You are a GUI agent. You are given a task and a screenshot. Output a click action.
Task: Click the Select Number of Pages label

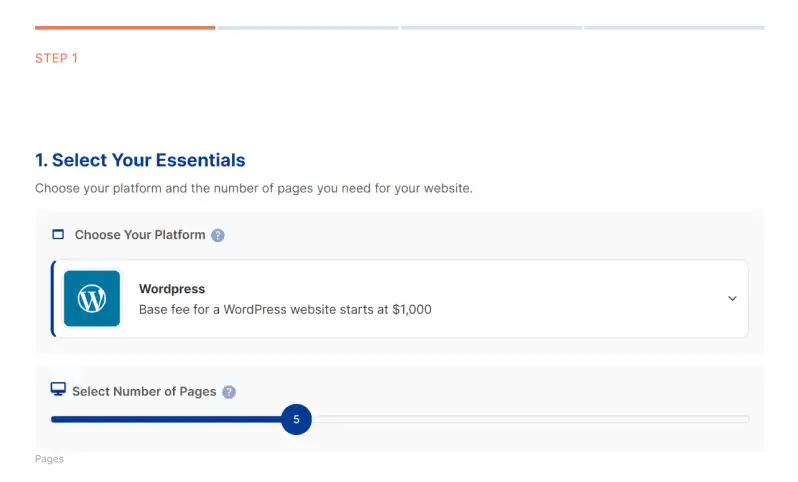(x=144, y=391)
